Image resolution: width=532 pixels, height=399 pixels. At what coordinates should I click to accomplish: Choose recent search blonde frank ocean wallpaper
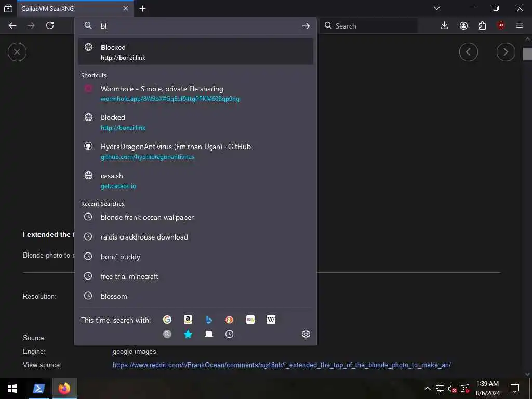195,217
